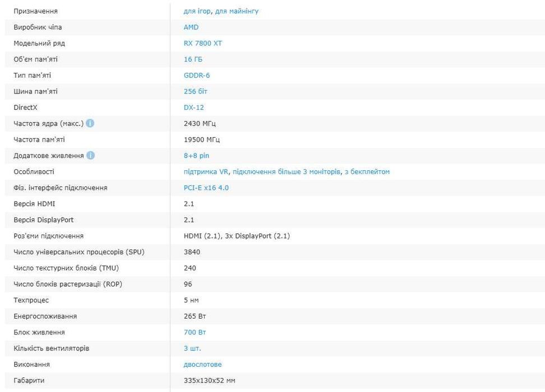
Task: Open the AMD chip manufacturer link
Action: pyautogui.click(x=191, y=27)
